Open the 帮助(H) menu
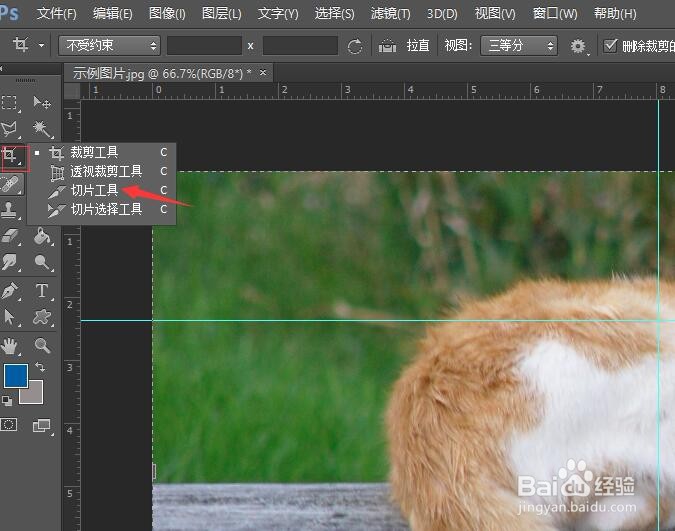The image size is (675, 531). coord(615,14)
